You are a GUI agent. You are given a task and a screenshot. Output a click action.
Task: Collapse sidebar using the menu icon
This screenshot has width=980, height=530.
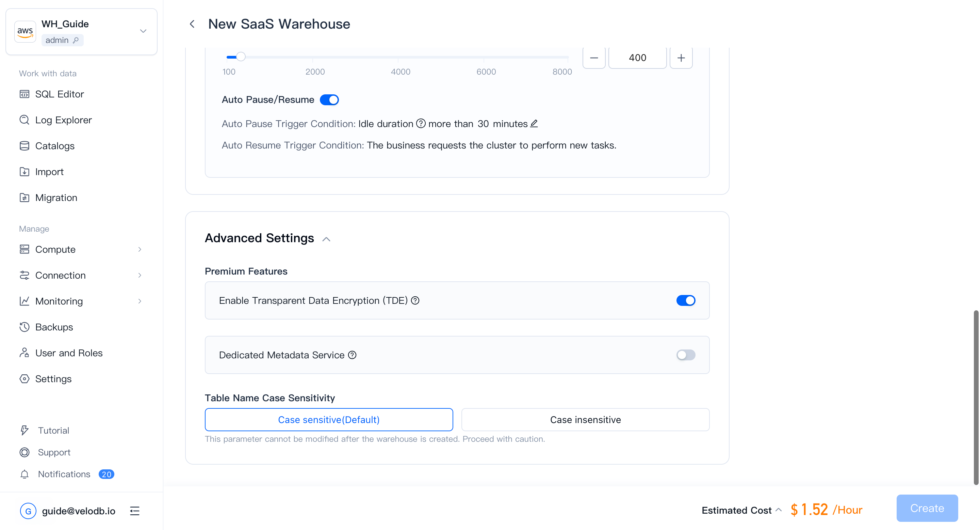coord(135,511)
